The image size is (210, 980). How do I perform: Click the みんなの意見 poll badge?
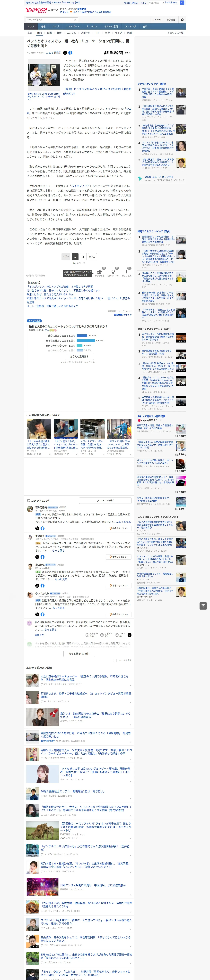[34, 321]
